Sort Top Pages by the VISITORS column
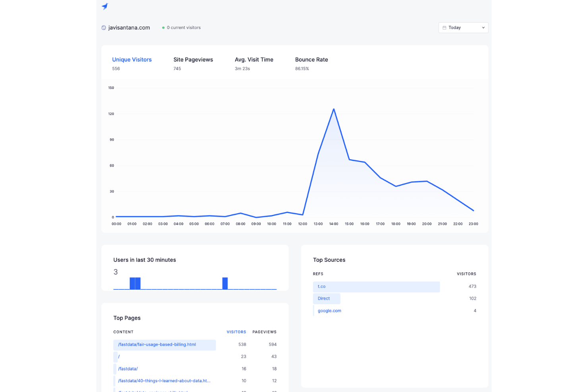 (x=236, y=332)
